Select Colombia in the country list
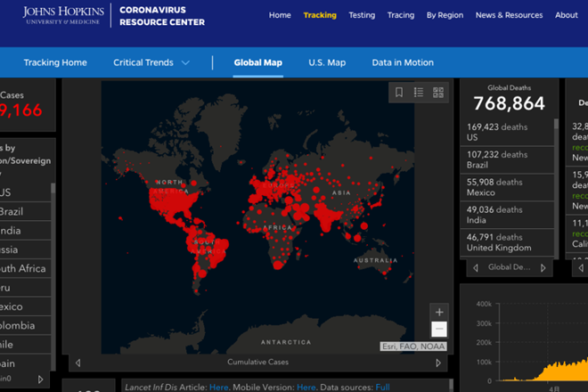The width and height of the screenshot is (588, 392). click(25, 325)
